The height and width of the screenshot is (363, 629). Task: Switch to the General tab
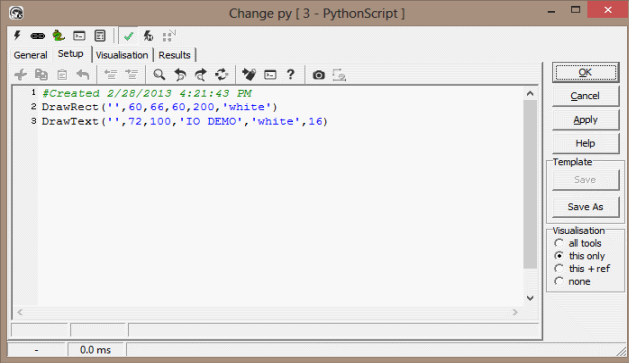(x=30, y=55)
